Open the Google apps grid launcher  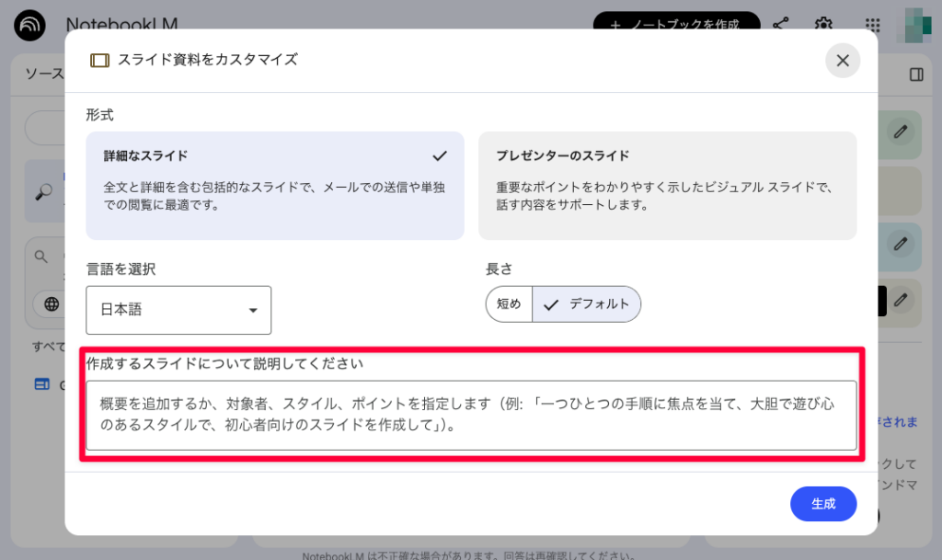870,26
